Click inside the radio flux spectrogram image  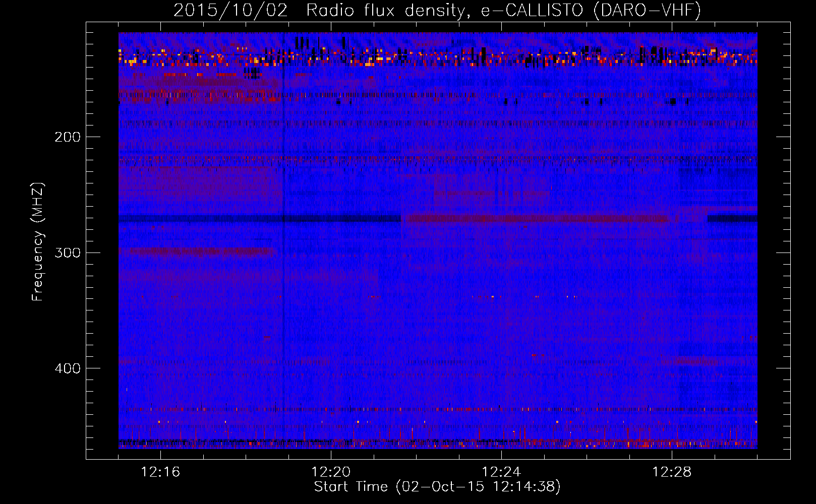pos(438,240)
